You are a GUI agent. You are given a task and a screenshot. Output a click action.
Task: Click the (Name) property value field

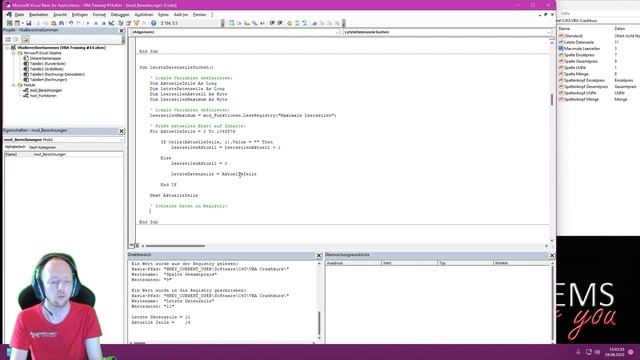[x=78, y=155]
